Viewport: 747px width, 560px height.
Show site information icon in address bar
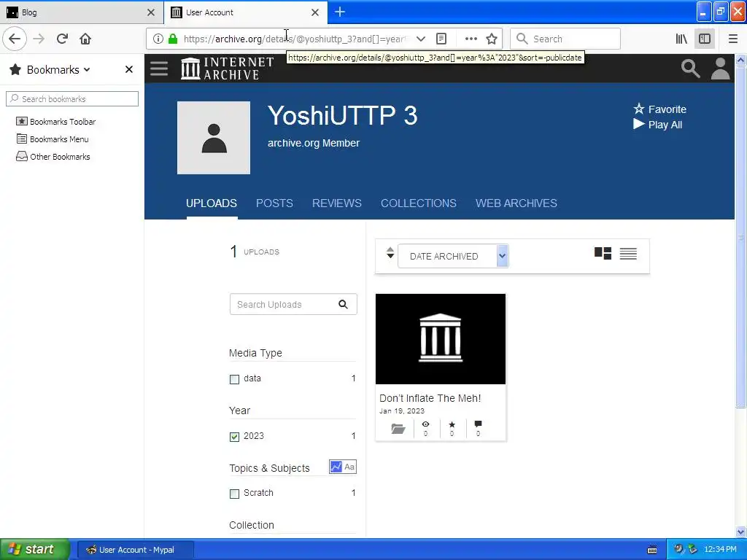coord(158,39)
